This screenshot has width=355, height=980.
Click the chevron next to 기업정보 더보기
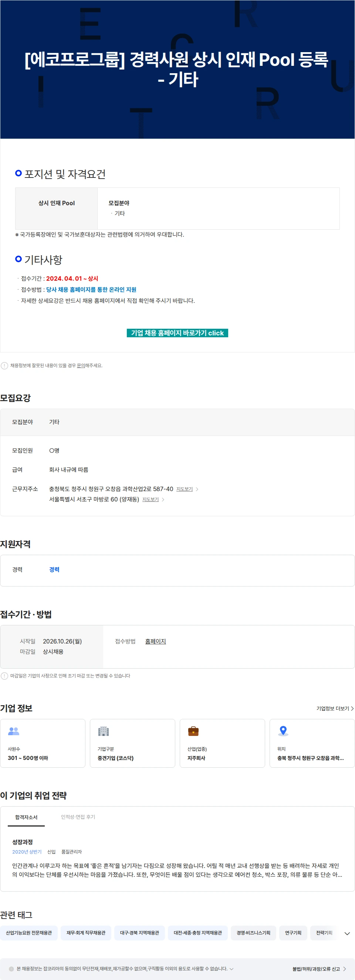[352, 708]
